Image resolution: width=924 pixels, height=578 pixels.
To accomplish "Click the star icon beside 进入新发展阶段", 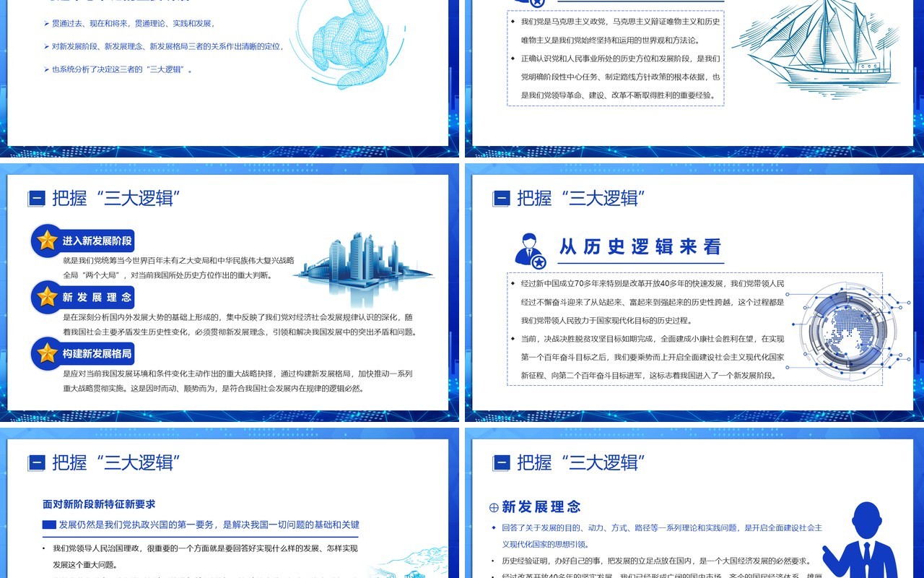I will pyautogui.click(x=48, y=241).
